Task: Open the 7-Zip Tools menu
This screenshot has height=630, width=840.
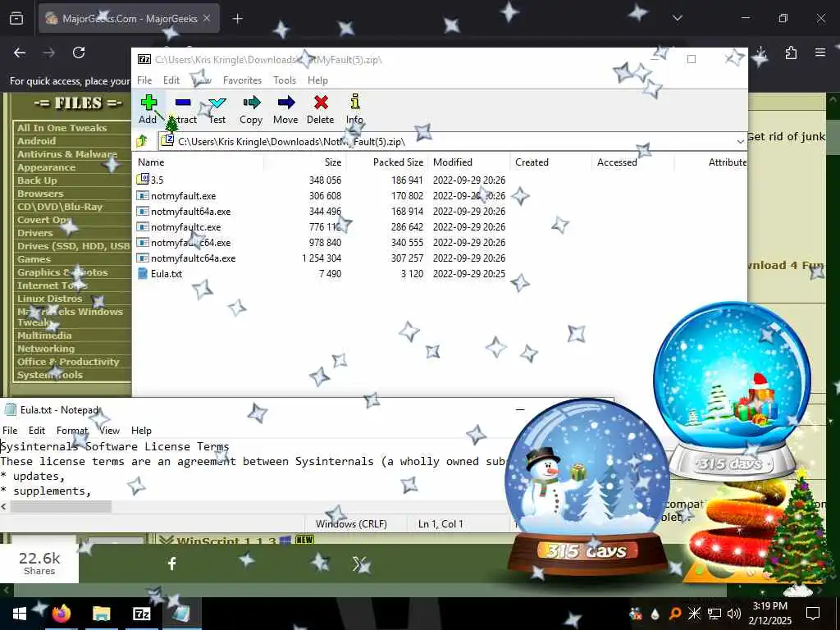Action: 285,80
